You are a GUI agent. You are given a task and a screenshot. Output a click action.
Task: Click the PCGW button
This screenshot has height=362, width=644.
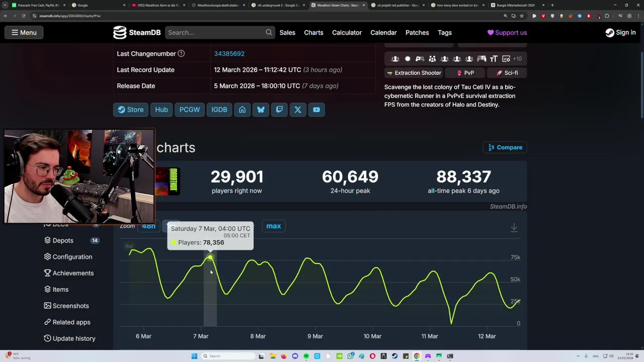[x=190, y=110]
